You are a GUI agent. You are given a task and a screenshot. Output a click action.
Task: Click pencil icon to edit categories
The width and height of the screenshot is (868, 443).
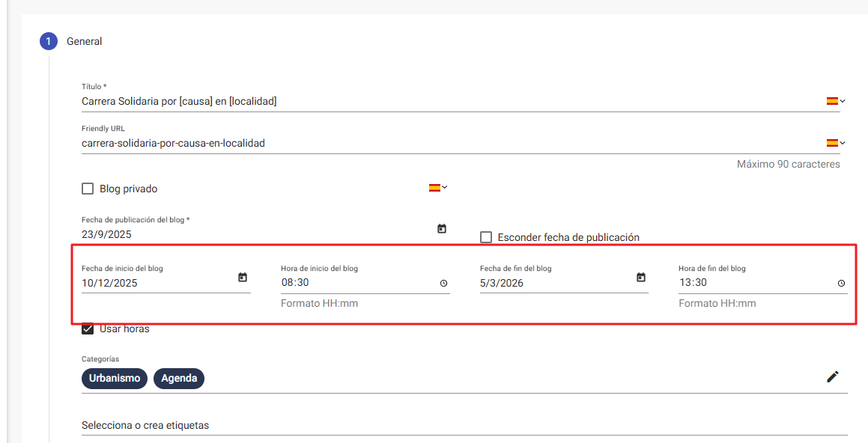click(x=833, y=377)
